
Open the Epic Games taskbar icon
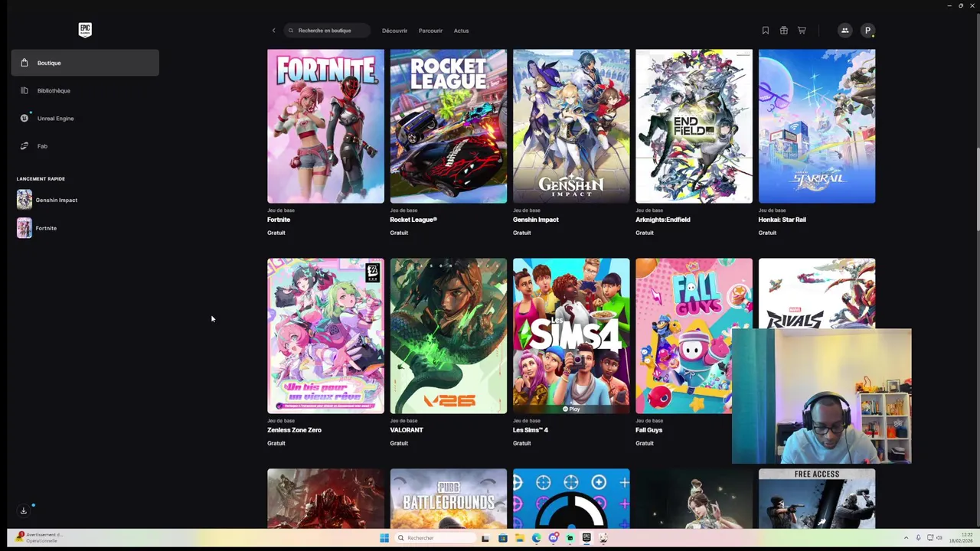click(x=586, y=538)
